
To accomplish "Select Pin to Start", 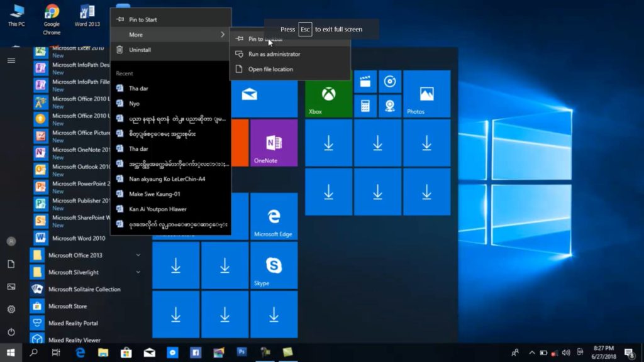I will (170, 19).
